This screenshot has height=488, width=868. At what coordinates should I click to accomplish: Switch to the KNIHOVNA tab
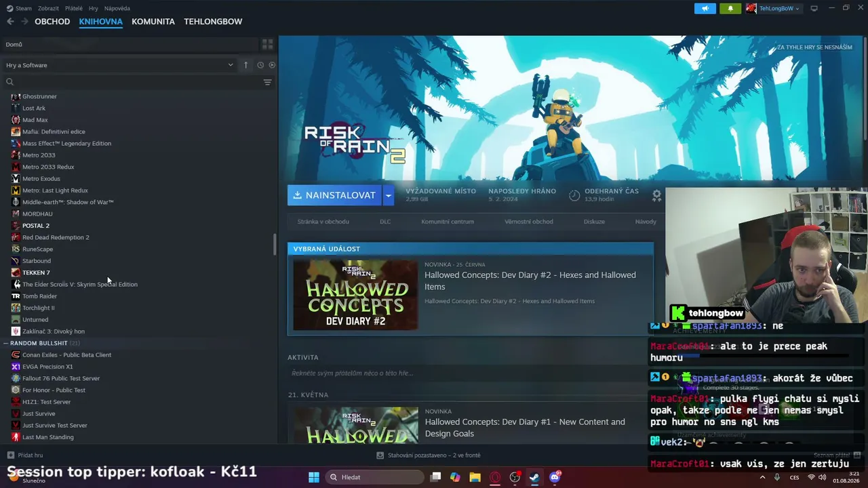point(101,22)
